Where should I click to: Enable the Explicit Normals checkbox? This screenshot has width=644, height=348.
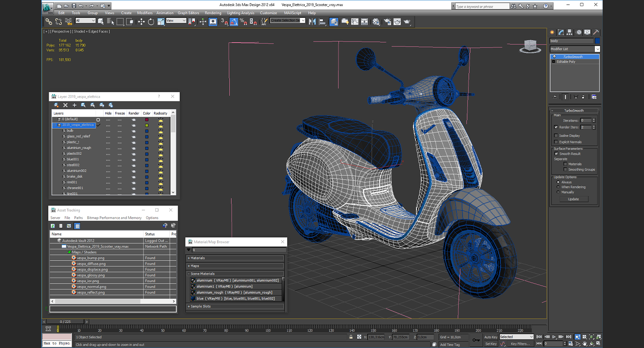(556, 142)
